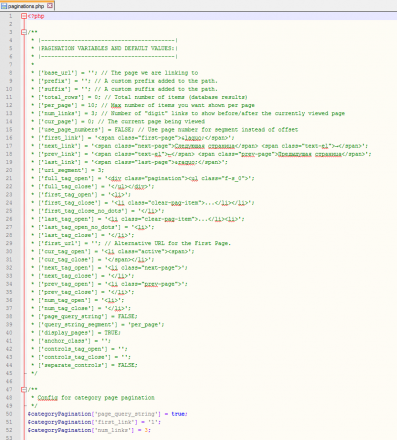Click the save-state icon on paginations.php tab

pyautogui.click(x=4, y=6)
